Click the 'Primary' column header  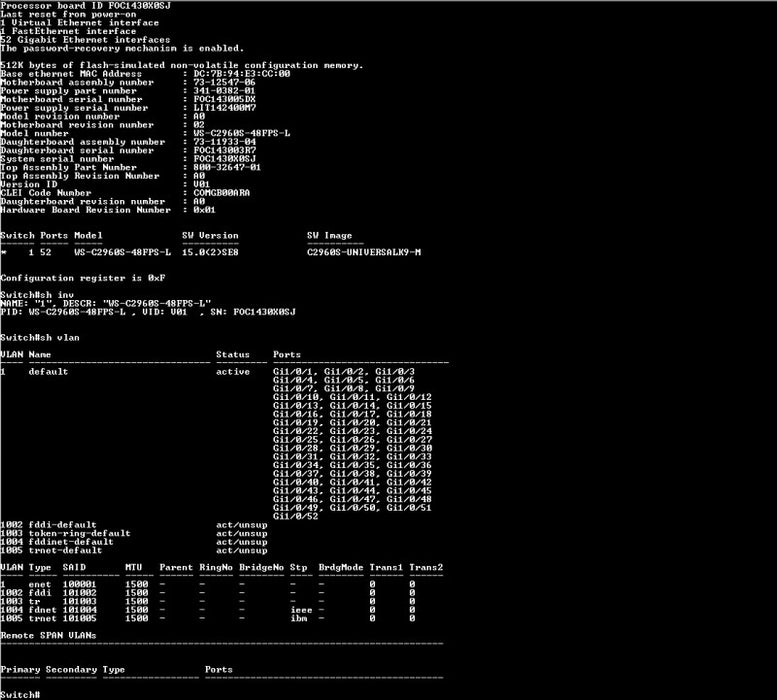pos(20,669)
